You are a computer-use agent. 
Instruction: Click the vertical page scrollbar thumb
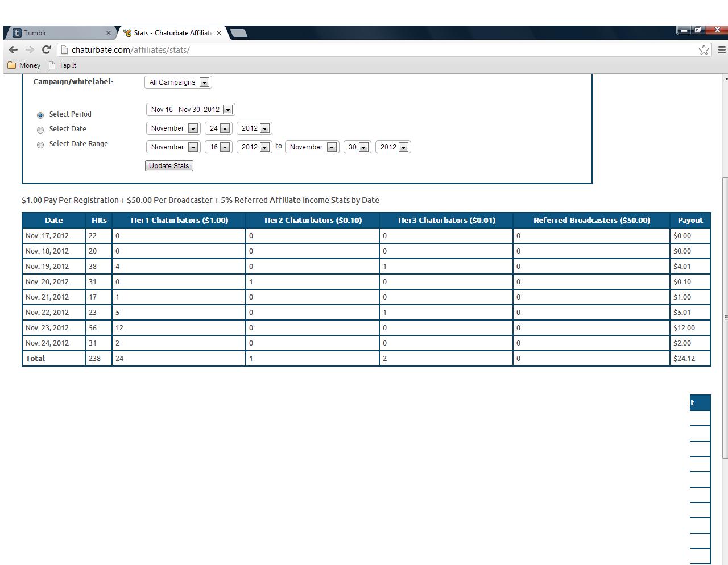pos(725,318)
